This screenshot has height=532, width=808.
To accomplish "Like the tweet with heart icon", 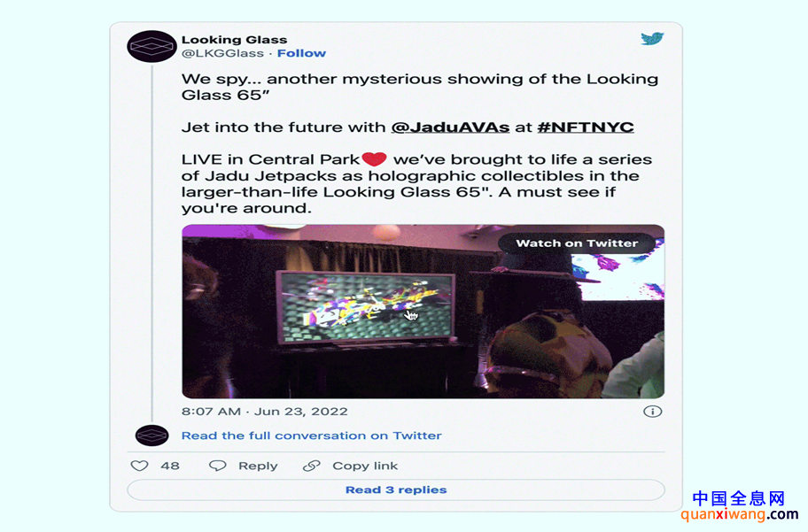I will tap(140, 466).
